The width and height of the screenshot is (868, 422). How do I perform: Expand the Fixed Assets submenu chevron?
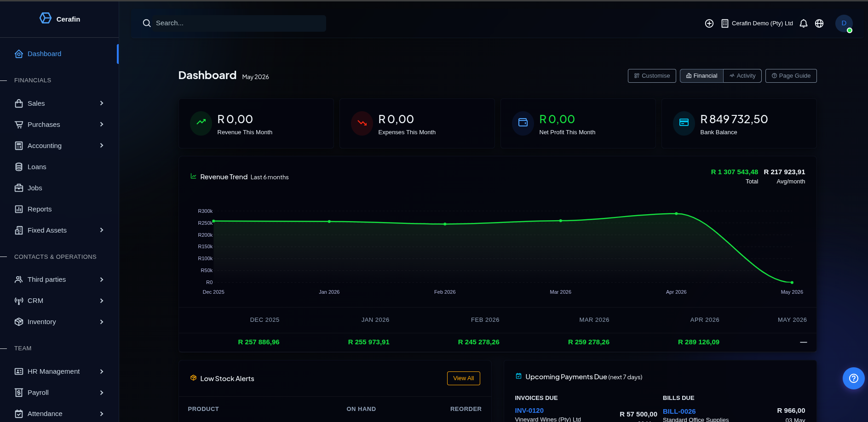102,230
